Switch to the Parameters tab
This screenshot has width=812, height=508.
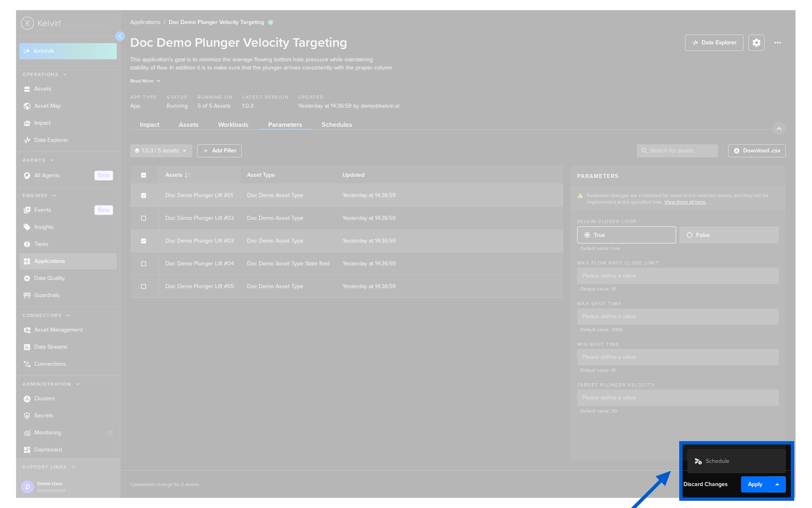(x=285, y=125)
